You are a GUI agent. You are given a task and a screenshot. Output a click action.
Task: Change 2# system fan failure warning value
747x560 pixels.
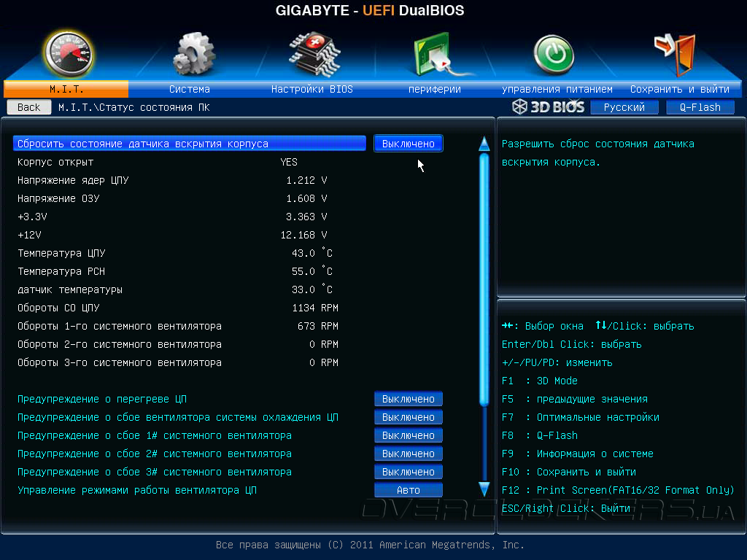409,454
